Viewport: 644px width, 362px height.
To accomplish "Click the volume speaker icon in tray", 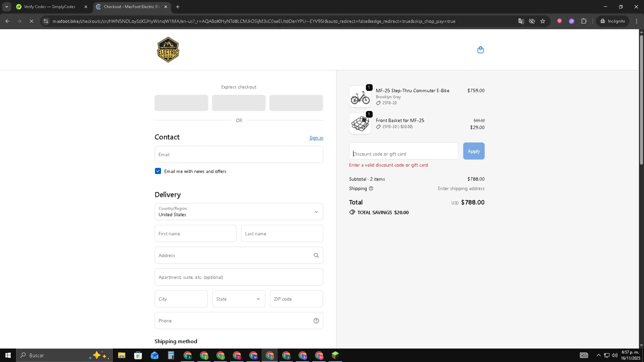I will point(615,355).
